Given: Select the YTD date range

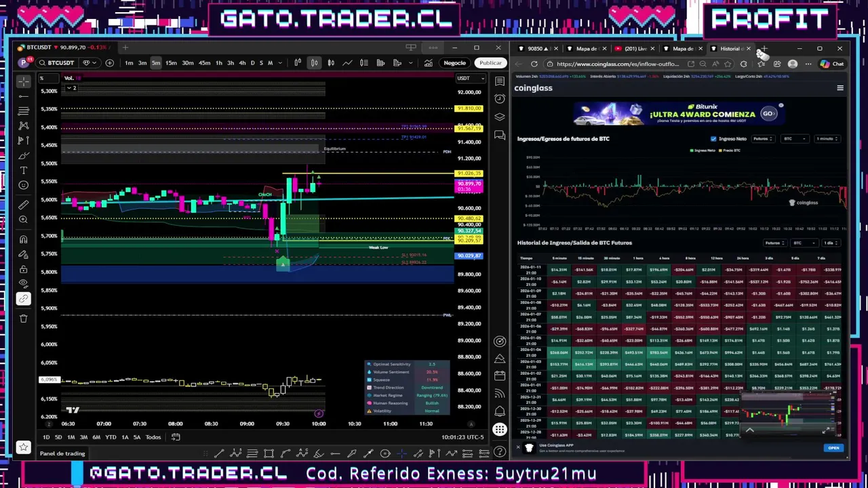Looking at the screenshot, I should pos(111,437).
